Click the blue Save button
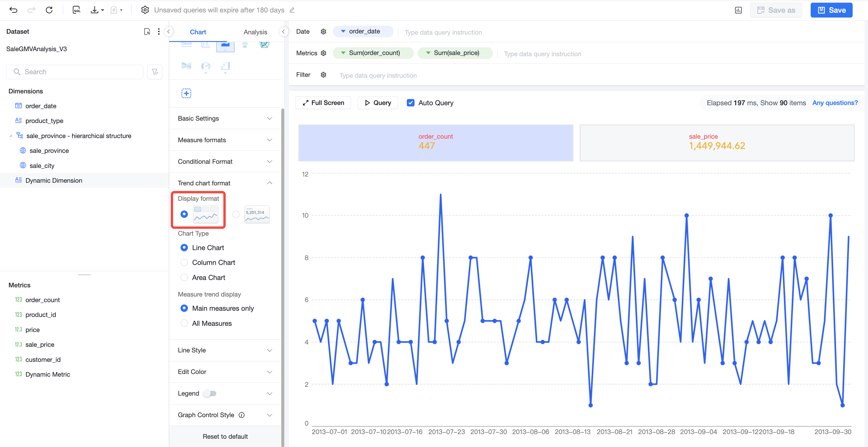The image size is (868, 447). (831, 10)
